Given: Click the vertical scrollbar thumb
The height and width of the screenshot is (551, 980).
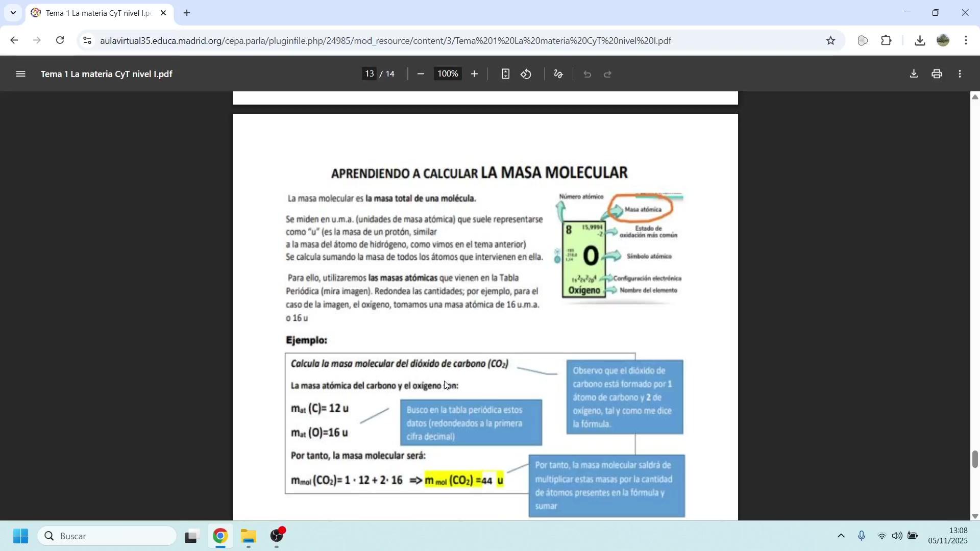Looking at the screenshot, I should coord(975,459).
